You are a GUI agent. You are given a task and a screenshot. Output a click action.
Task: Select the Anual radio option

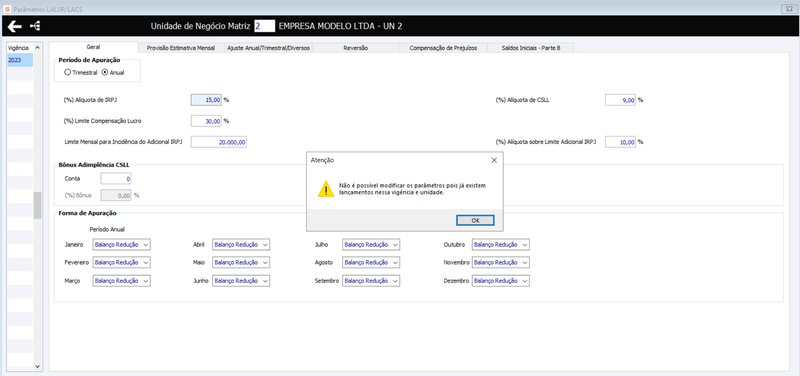coord(113,72)
